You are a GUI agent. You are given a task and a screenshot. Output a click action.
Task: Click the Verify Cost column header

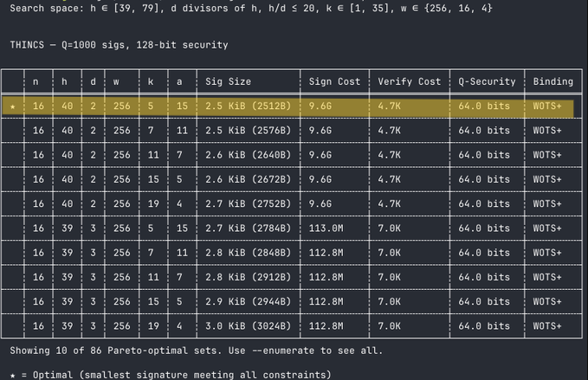tap(410, 81)
